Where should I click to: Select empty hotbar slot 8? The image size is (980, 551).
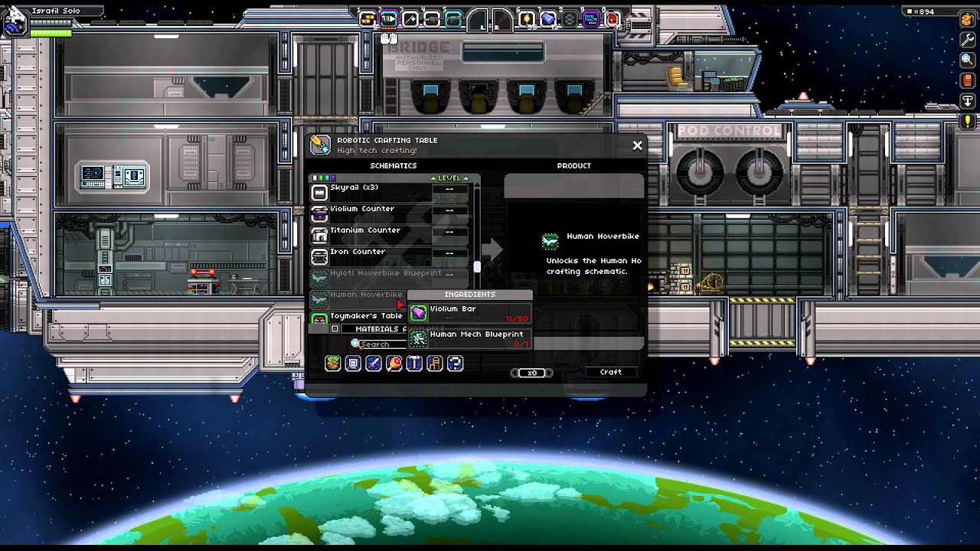[x=570, y=19]
